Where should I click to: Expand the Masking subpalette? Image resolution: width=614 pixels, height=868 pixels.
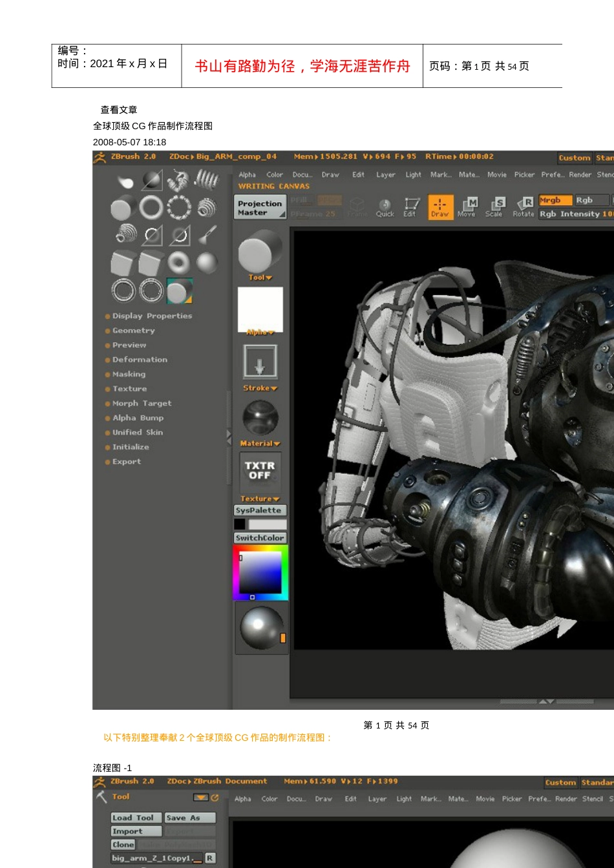(129, 375)
